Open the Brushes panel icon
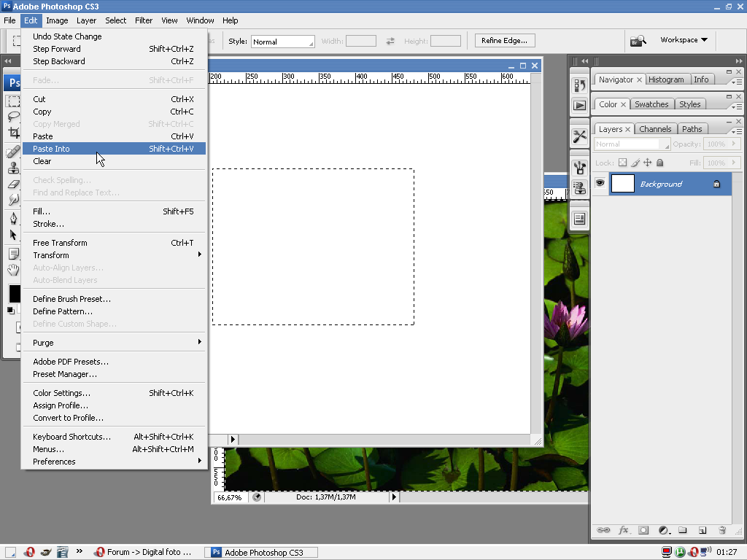The height and width of the screenshot is (560, 747). click(580, 168)
